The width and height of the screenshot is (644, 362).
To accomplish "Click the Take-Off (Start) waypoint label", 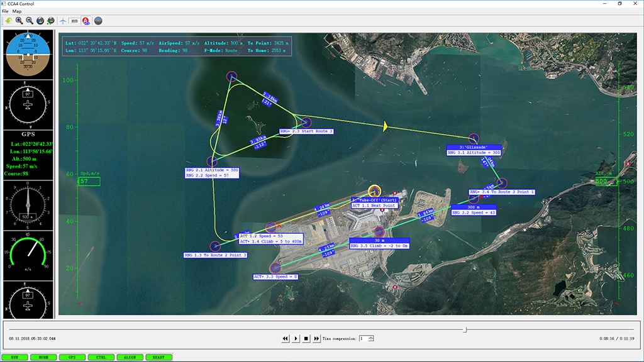I will point(375,200).
